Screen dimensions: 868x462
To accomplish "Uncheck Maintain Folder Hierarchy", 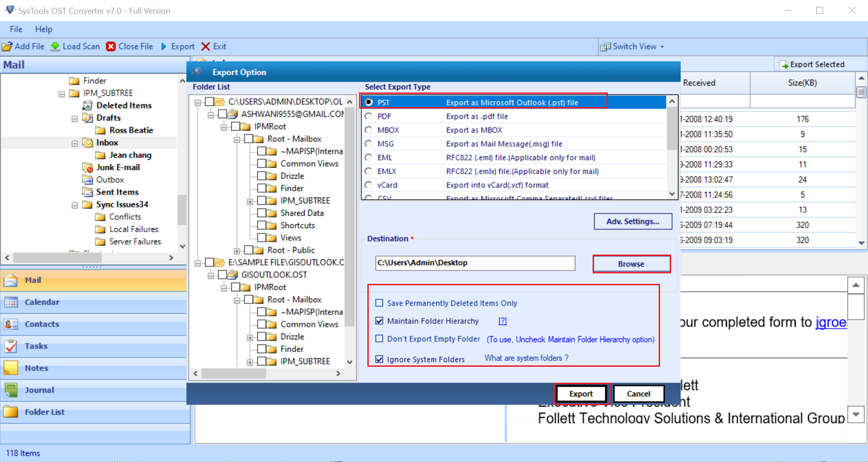I will 379,321.
